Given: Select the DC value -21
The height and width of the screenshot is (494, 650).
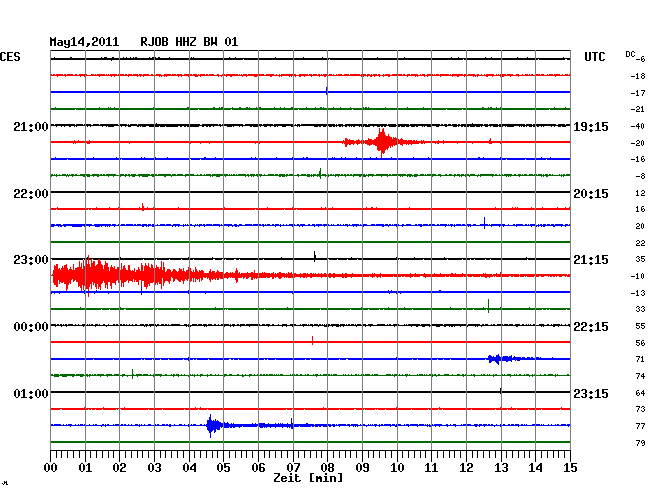Looking at the screenshot, I should coord(638,109).
